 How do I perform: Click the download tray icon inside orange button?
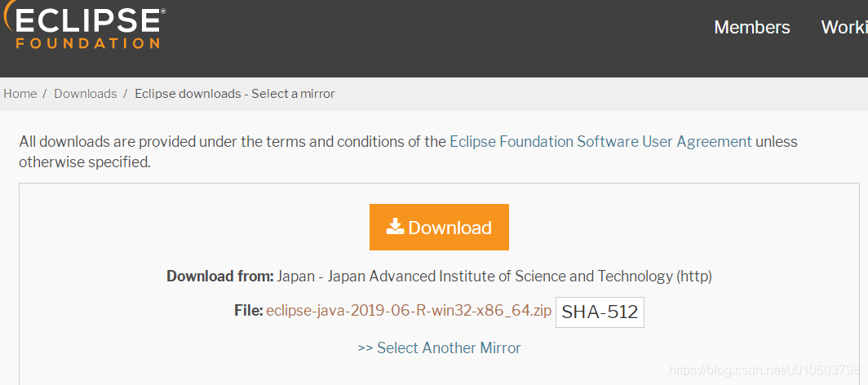coord(395,227)
